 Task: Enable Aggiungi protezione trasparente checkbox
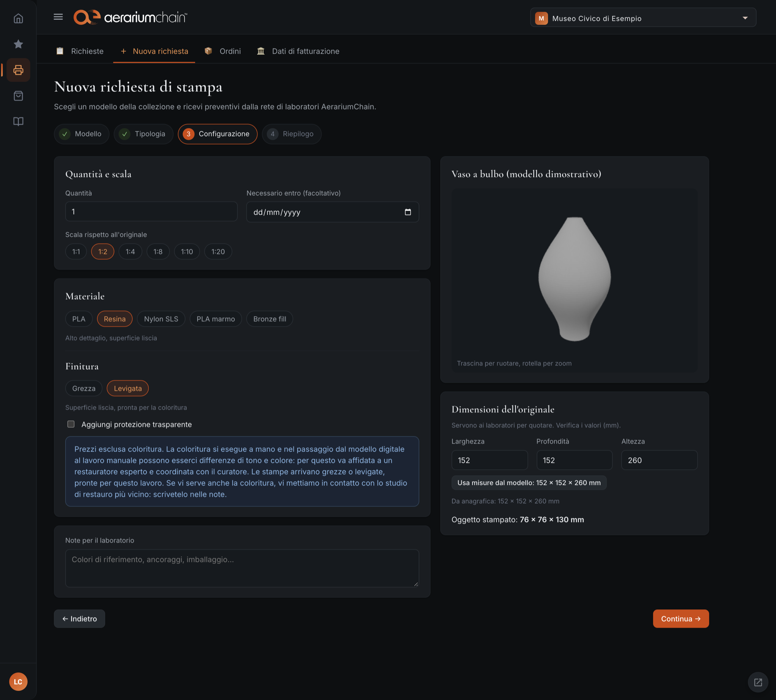point(71,424)
